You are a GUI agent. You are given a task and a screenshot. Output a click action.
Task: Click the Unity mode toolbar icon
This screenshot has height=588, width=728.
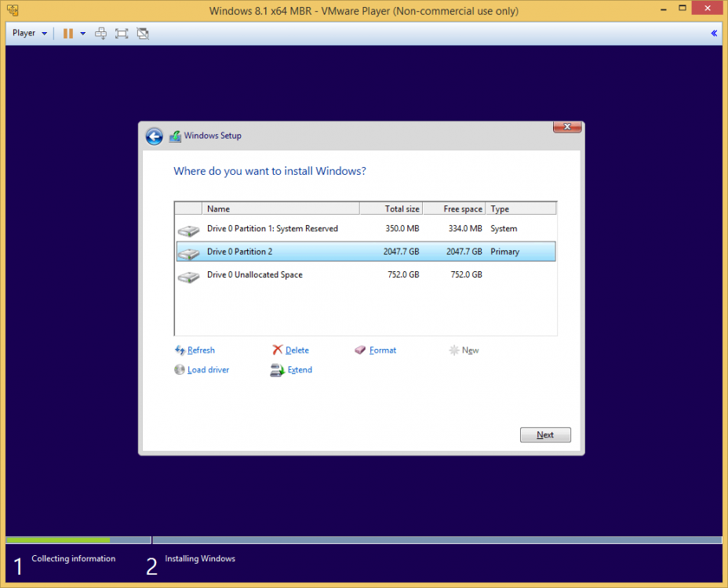click(x=141, y=33)
